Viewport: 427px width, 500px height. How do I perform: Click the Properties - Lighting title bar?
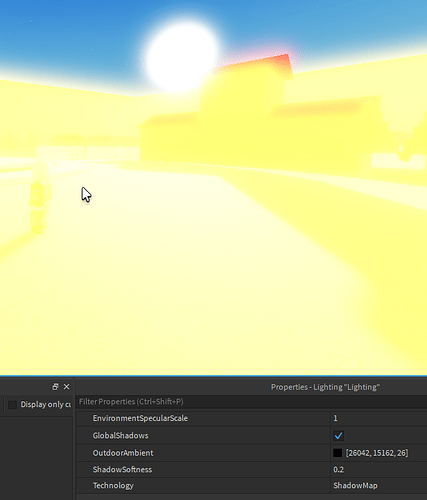pos(251,387)
